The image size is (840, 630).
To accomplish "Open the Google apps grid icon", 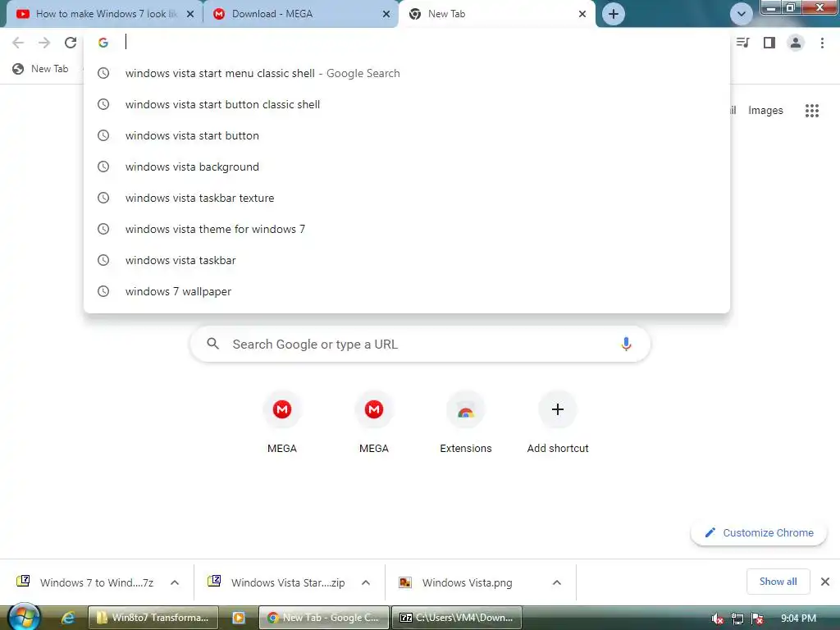I will [x=812, y=111].
